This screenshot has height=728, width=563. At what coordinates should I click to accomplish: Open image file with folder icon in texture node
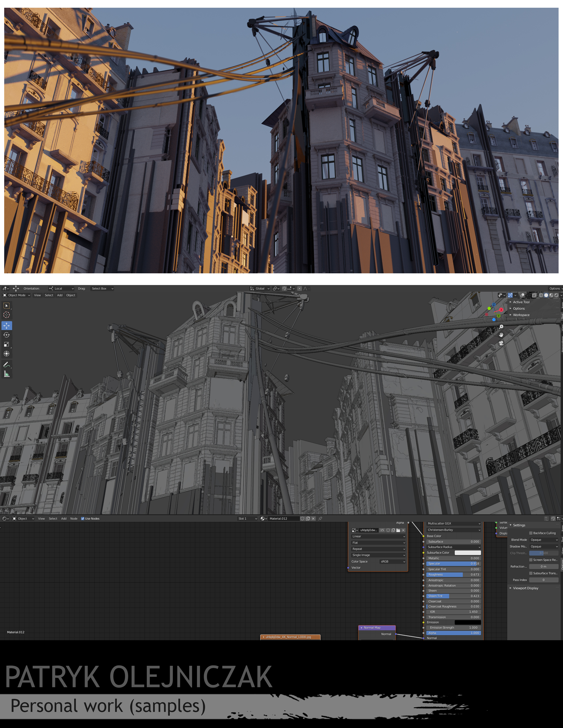coord(398,530)
